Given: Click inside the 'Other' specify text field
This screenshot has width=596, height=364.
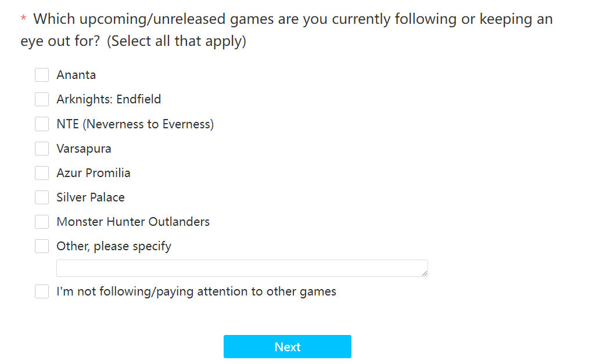Looking at the screenshot, I should coord(242,268).
